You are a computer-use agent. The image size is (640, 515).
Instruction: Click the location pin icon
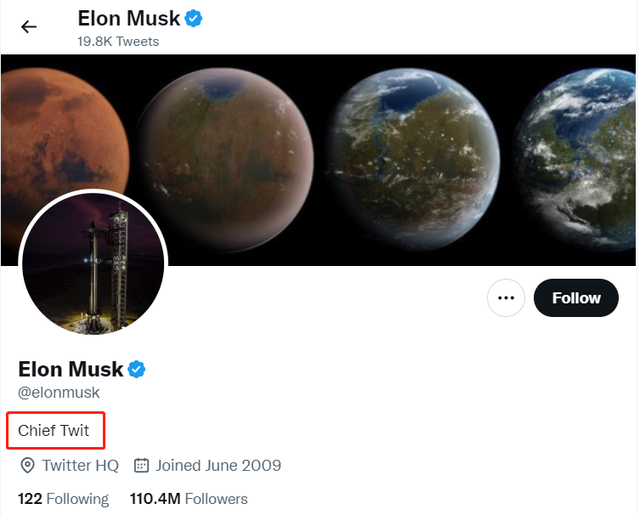coord(27,465)
